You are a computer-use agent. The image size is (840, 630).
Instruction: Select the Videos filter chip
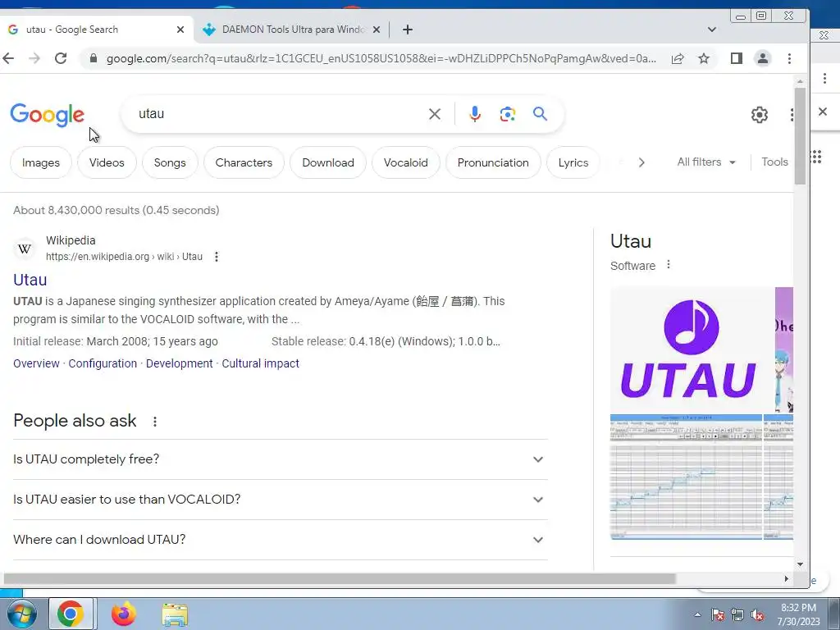pos(107,162)
